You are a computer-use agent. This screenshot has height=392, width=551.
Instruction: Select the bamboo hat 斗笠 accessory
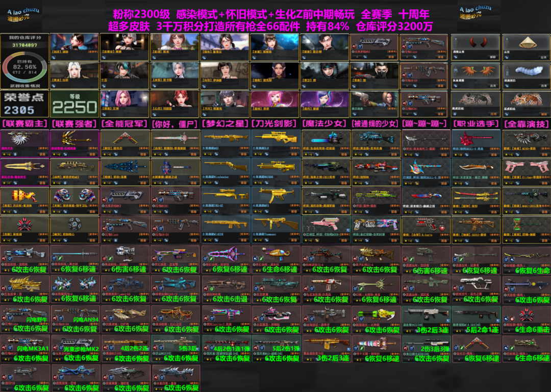pyautogui.click(x=526, y=47)
